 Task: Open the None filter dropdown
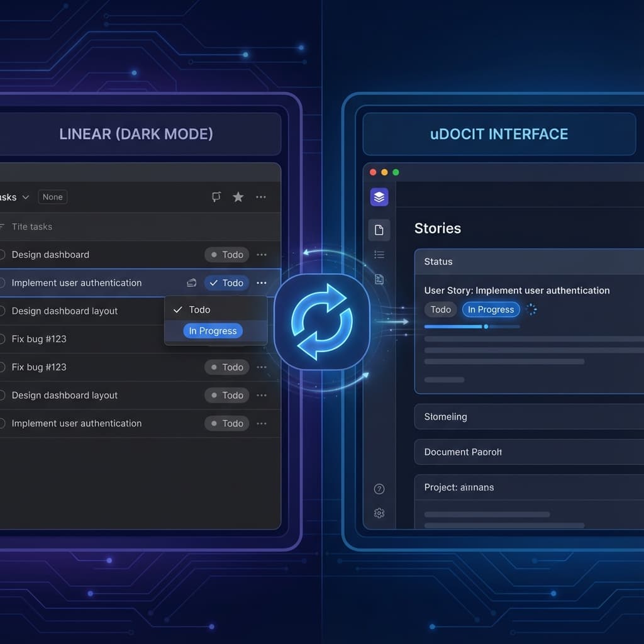click(52, 197)
